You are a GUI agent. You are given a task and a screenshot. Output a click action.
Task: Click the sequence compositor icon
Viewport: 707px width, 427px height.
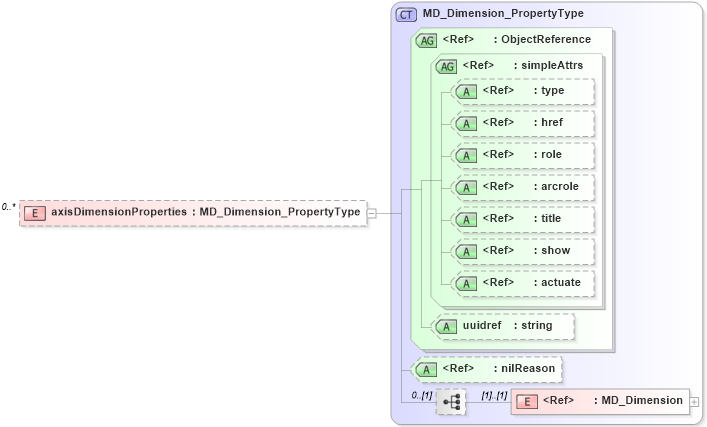(x=451, y=401)
